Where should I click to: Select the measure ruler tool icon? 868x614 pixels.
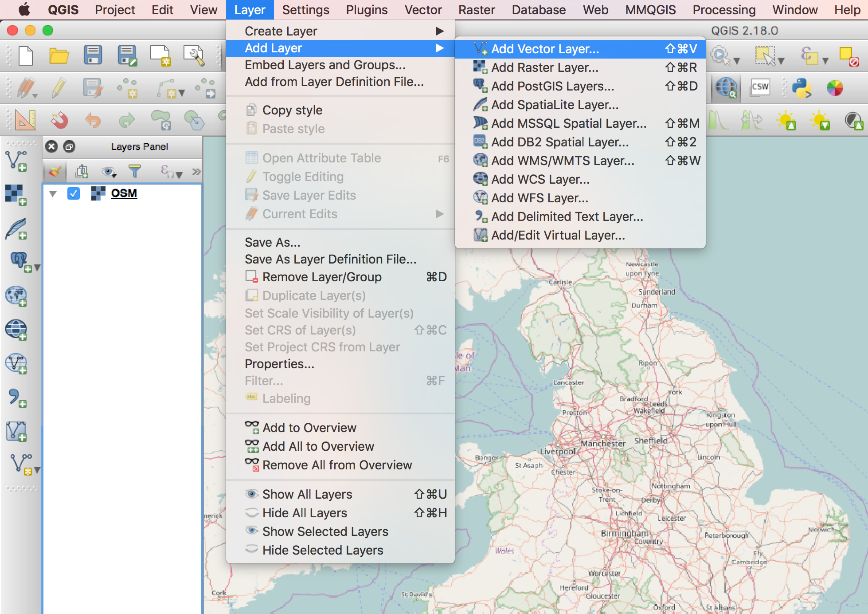(25, 120)
